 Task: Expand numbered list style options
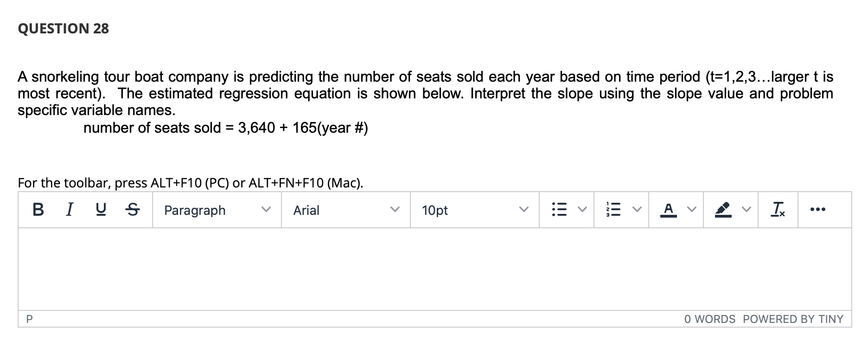(637, 210)
